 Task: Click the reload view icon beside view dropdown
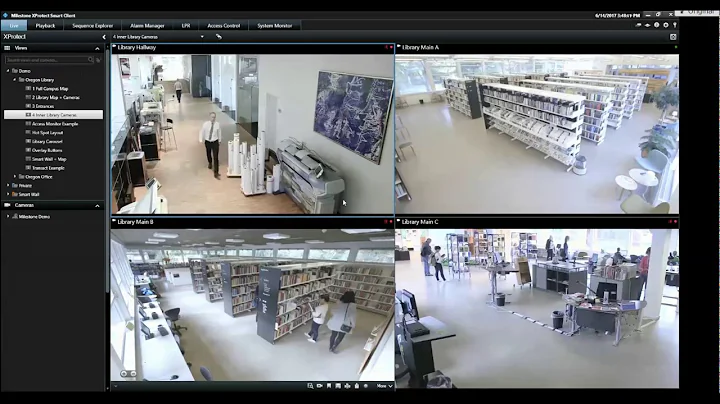pyautogui.click(x=219, y=36)
